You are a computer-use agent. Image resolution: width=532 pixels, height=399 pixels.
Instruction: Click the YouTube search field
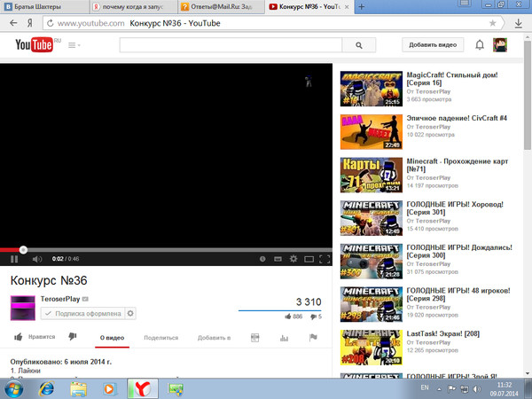click(x=231, y=45)
